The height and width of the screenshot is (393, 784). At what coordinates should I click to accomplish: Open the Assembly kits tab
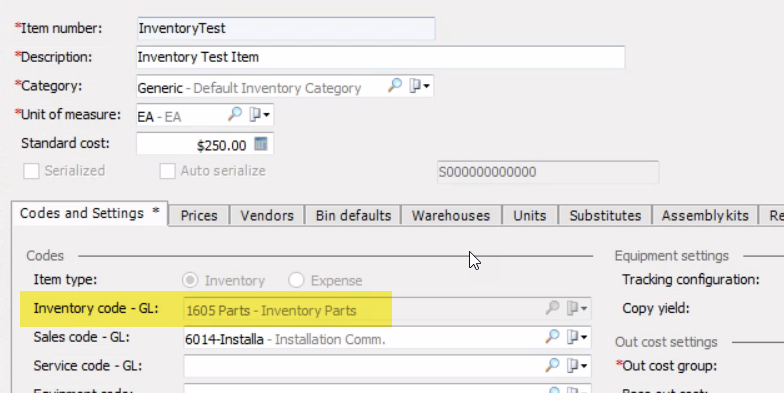[705, 216]
